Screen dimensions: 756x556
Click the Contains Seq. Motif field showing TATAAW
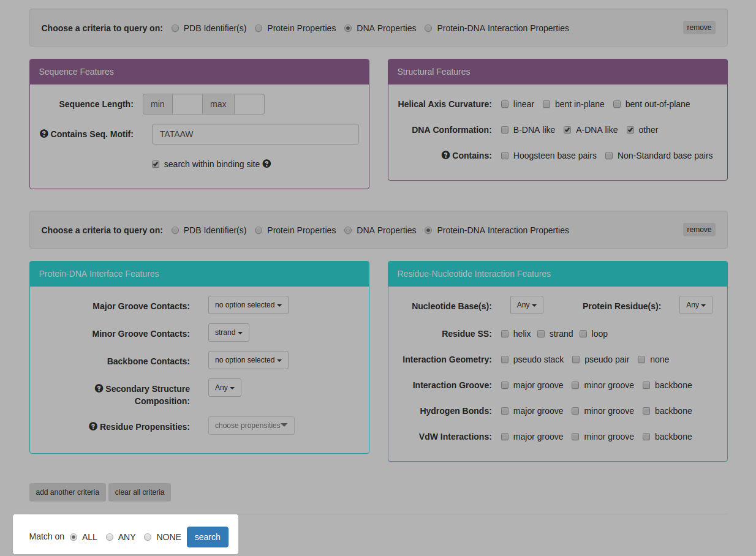255,134
